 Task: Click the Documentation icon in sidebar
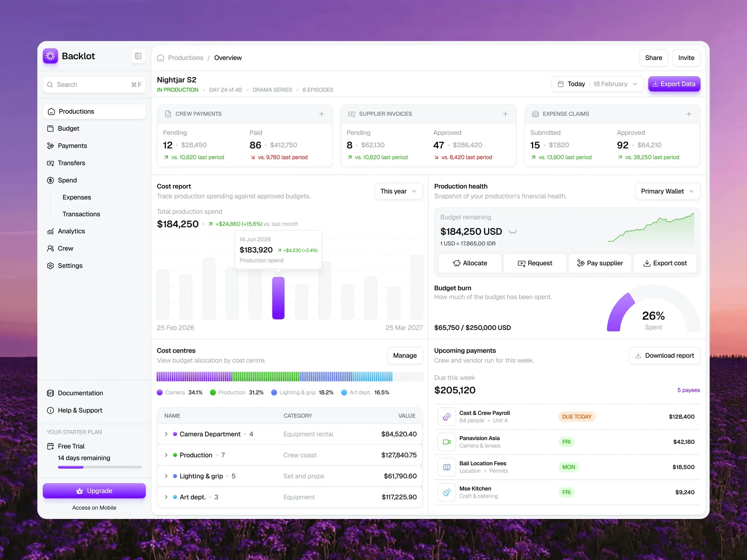50,393
